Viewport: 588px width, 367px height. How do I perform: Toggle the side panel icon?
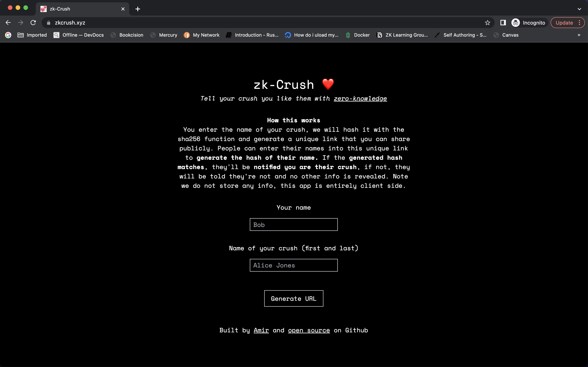503,23
